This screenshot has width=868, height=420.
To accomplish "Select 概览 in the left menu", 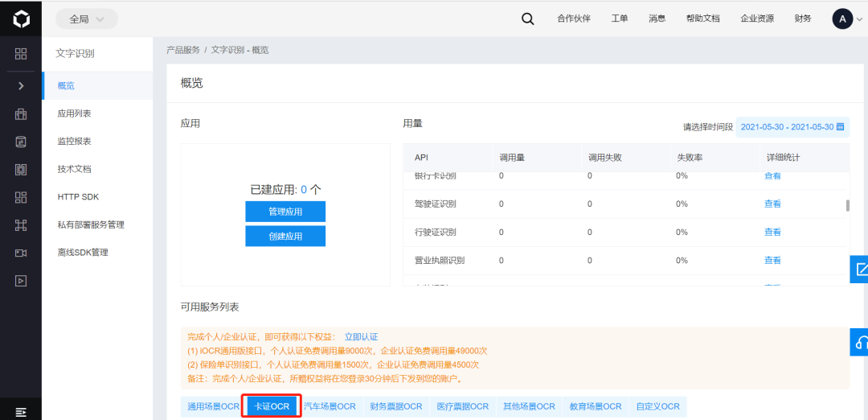I will 97,86.
